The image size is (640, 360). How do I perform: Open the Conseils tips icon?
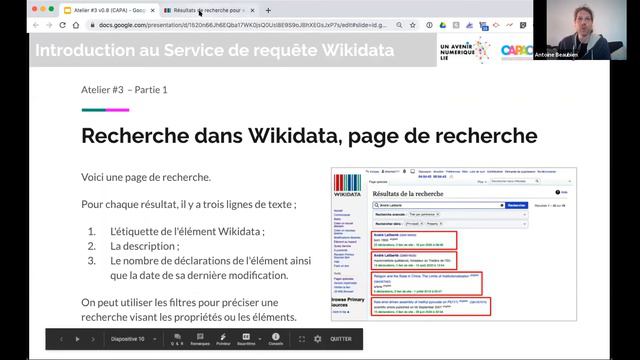click(x=276, y=339)
